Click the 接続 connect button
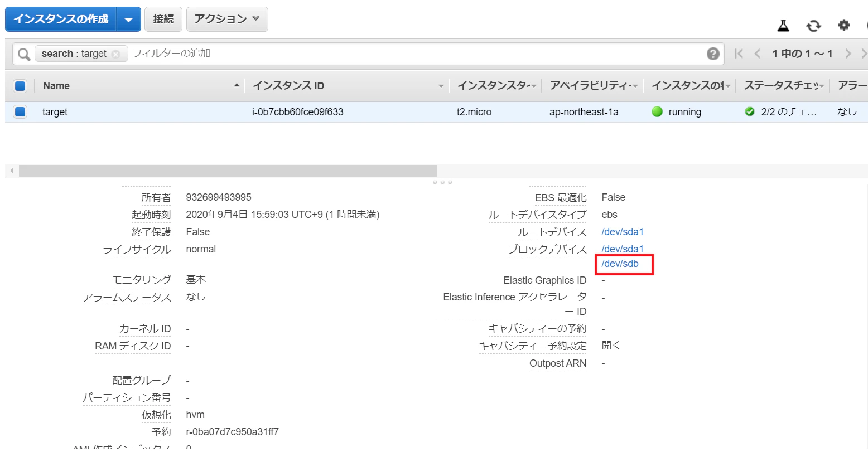The width and height of the screenshot is (868, 452). click(163, 19)
